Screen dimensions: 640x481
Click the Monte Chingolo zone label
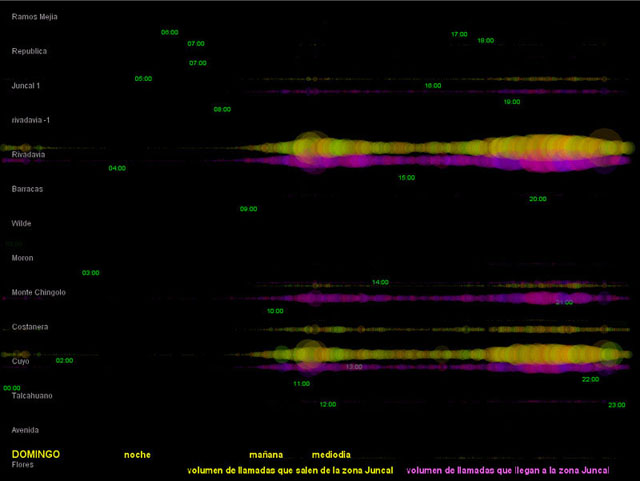tap(38, 292)
